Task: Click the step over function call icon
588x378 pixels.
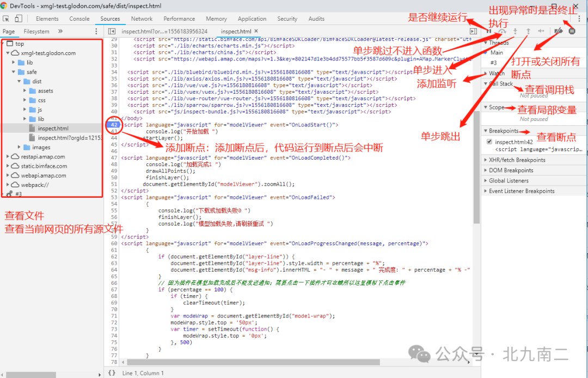Action: [x=502, y=32]
